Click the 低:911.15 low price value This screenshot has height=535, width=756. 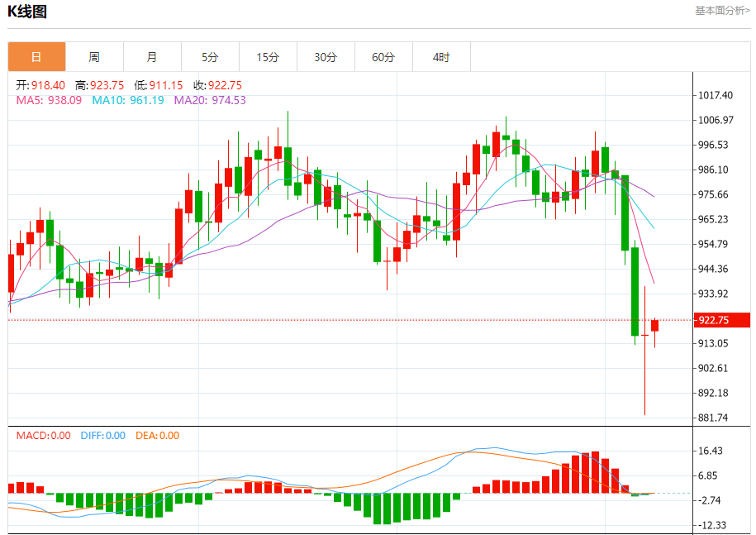click(x=159, y=85)
